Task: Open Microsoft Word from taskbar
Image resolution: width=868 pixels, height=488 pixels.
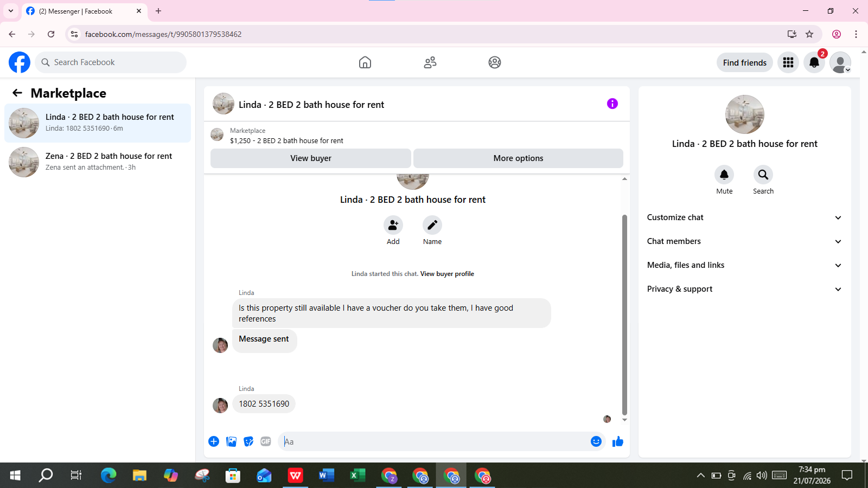Action: point(327,476)
